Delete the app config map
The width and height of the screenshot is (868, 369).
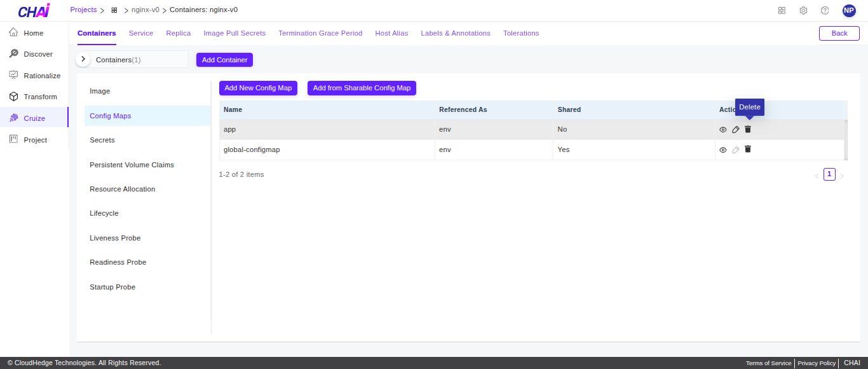pyautogui.click(x=747, y=129)
